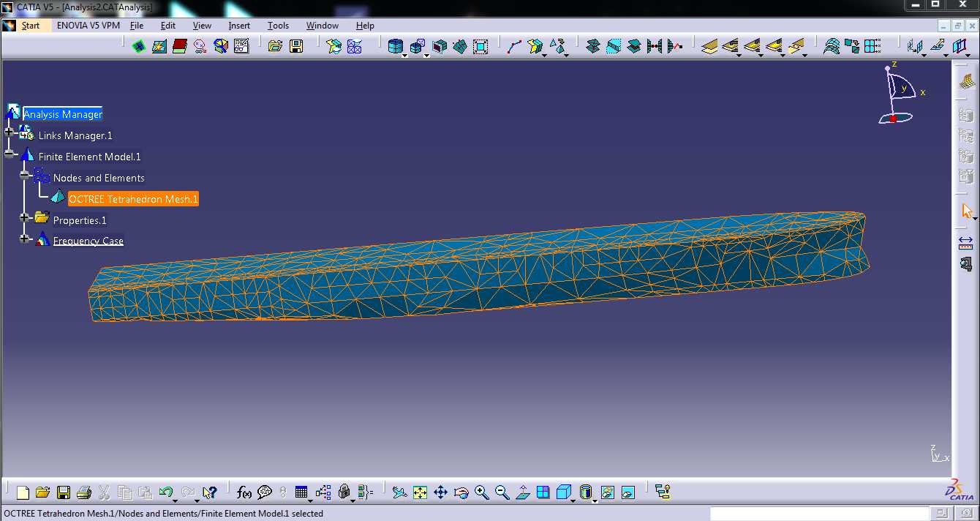
Task: Select Properties.1 tree item
Action: 80,220
